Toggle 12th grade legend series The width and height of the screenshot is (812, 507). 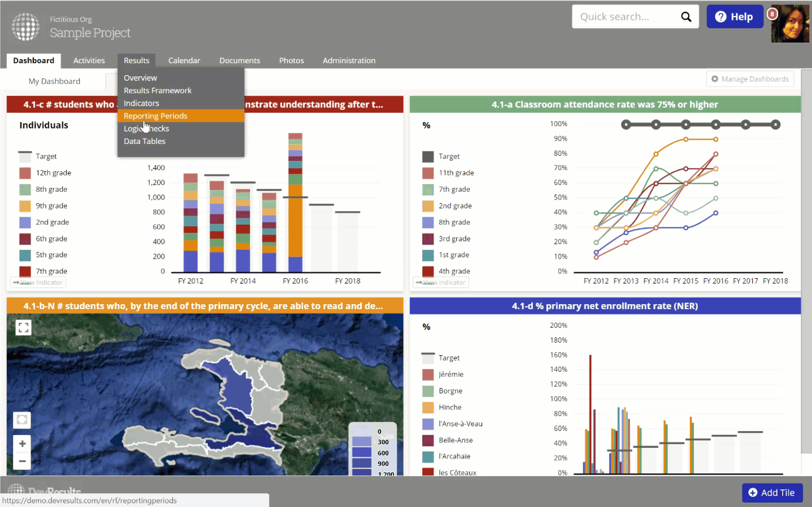click(x=53, y=173)
